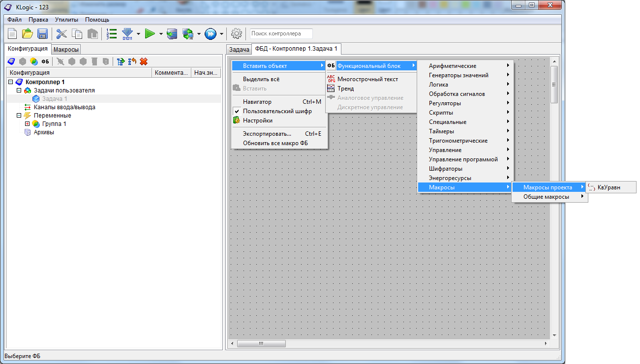The image size is (640, 364).
Task: Click the Cut scissors icon
Action: (x=61, y=34)
